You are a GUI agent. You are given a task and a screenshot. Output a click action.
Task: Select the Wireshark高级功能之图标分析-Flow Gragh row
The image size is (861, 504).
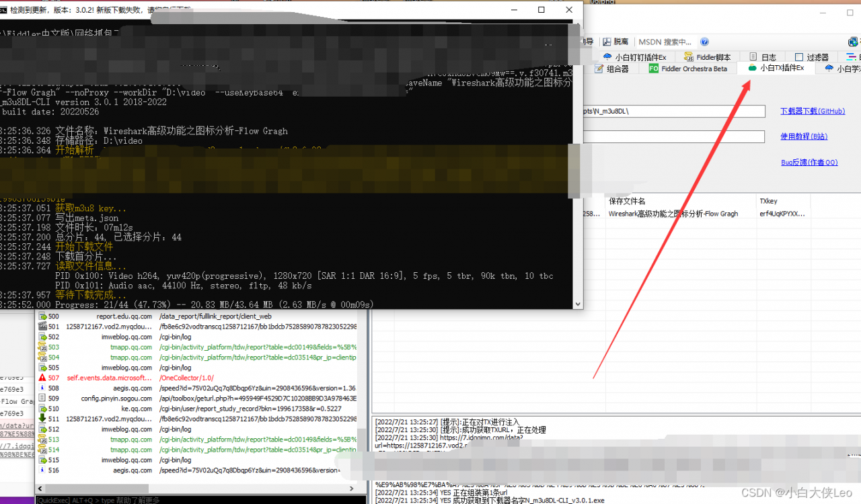[673, 214]
